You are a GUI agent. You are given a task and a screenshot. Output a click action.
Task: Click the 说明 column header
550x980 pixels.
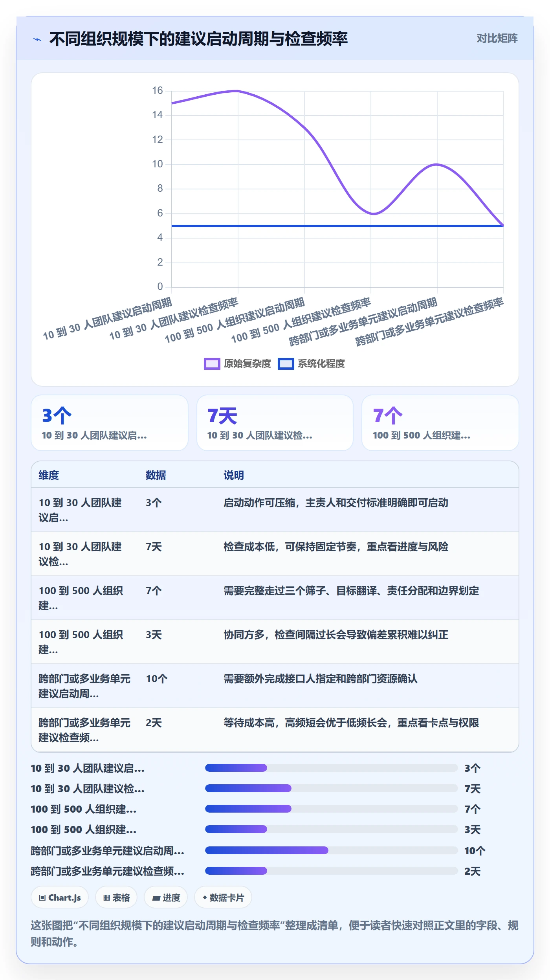(x=234, y=475)
